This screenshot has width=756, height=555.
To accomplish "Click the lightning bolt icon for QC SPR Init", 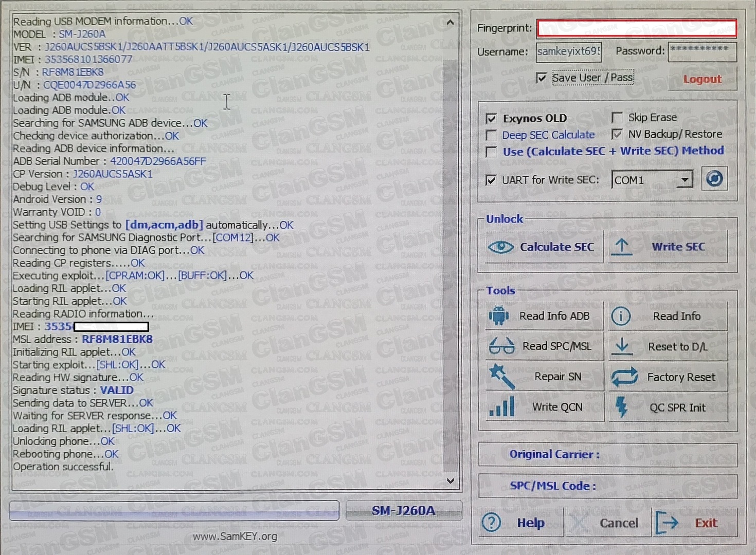I will point(621,408).
